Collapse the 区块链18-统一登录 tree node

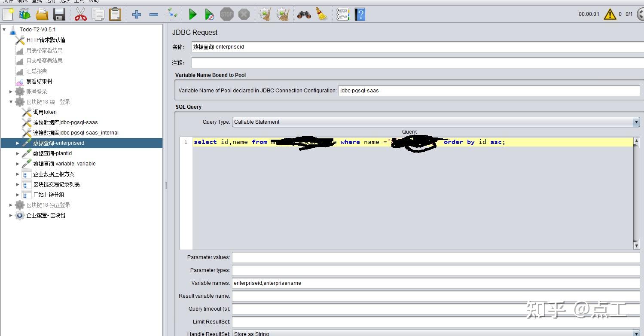tap(11, 102)
